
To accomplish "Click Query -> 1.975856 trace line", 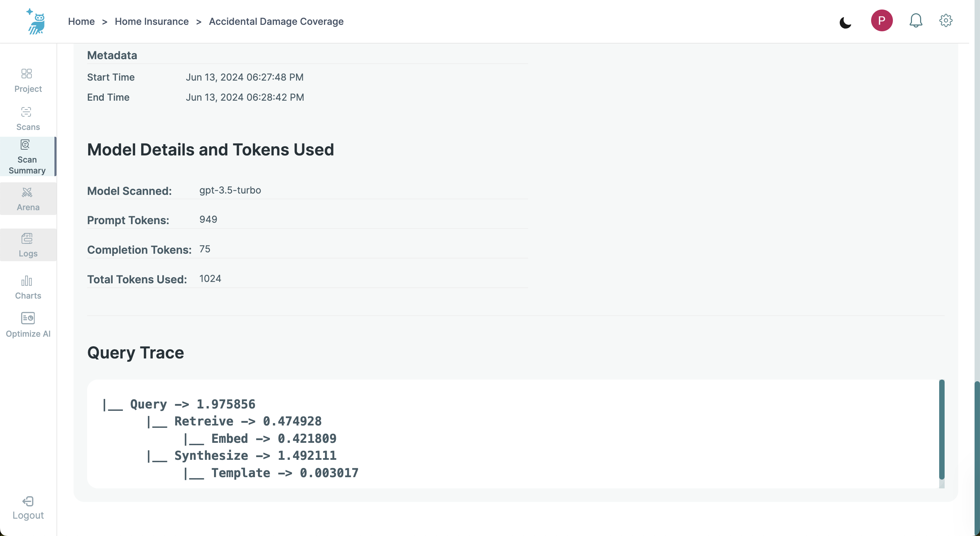I will (x=179, y=404).
